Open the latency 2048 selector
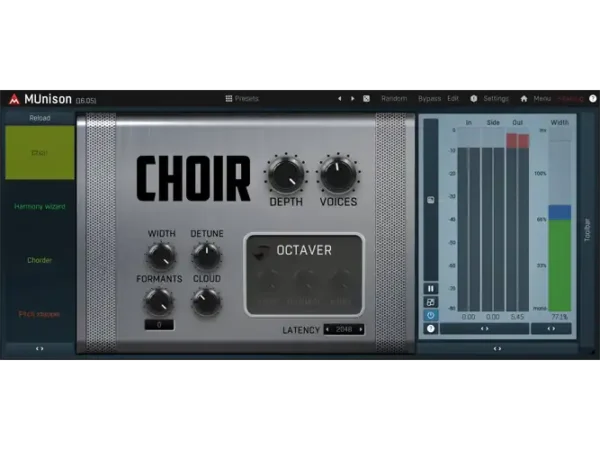600x450 pixels. pyautogui.click(x=344, y=329)
